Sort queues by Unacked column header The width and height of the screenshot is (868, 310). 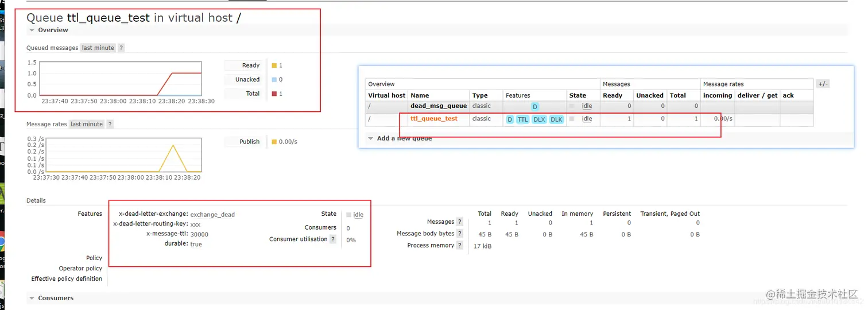[x=650, y=95]
